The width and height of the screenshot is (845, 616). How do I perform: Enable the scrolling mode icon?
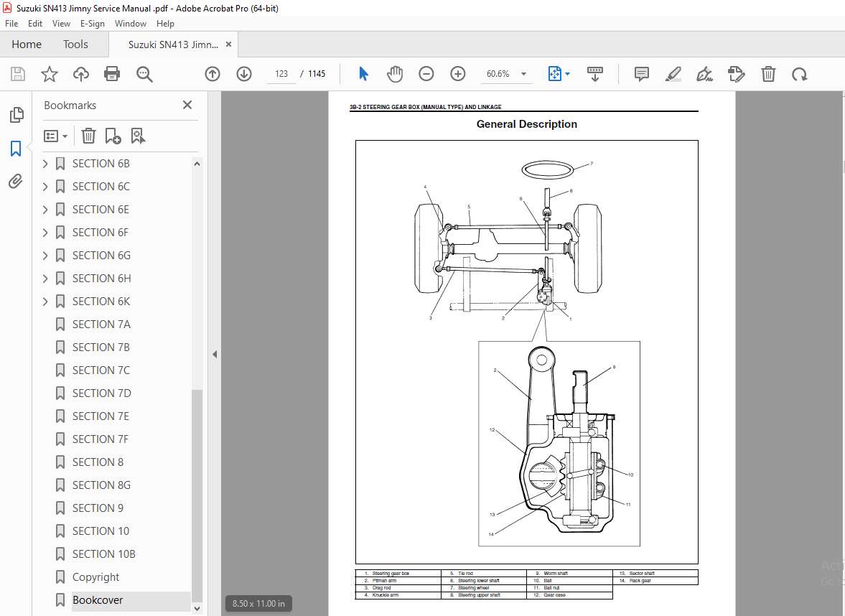(x=595, y=74)
